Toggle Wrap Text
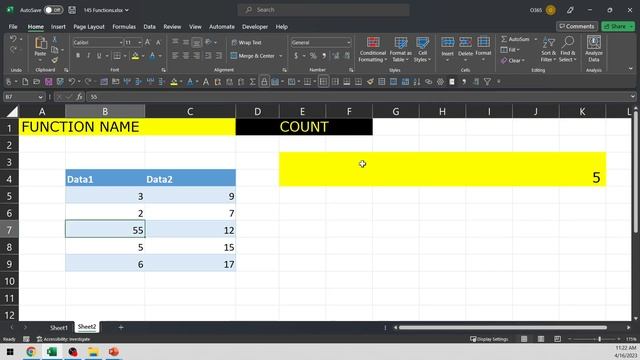 point(246,42)
